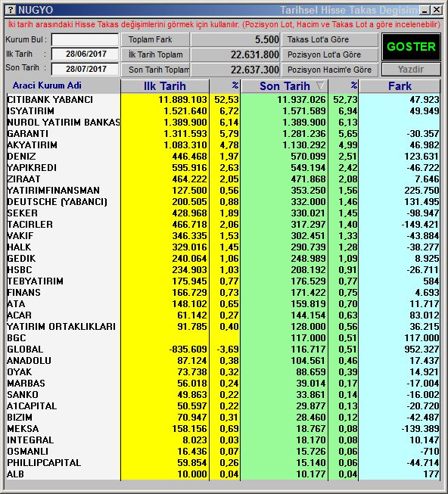The width and height of the screenshot is (448, 494).
Task: Click the Son Tarih sort triangle icon
Action: pyautogui.click(x=320, y=85)
